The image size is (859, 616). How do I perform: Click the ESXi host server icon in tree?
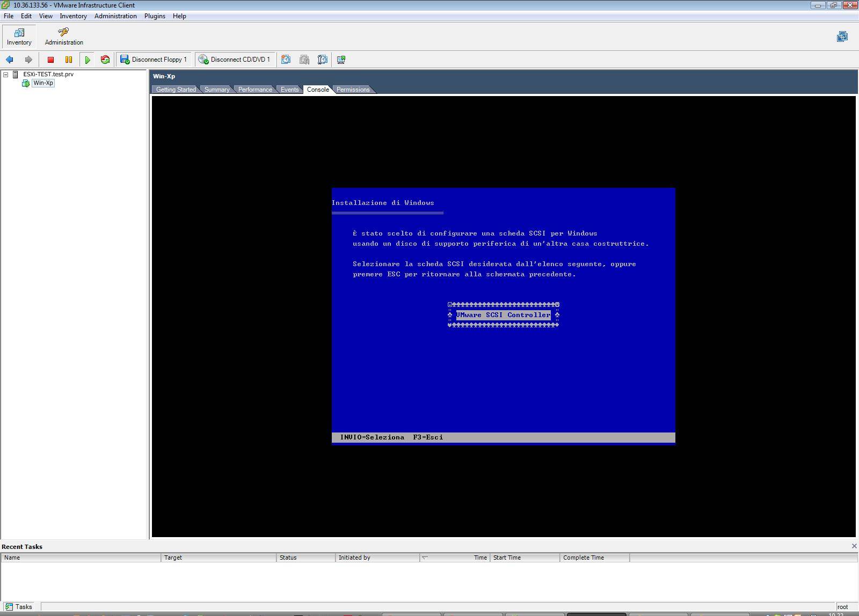tap(16, 75)
